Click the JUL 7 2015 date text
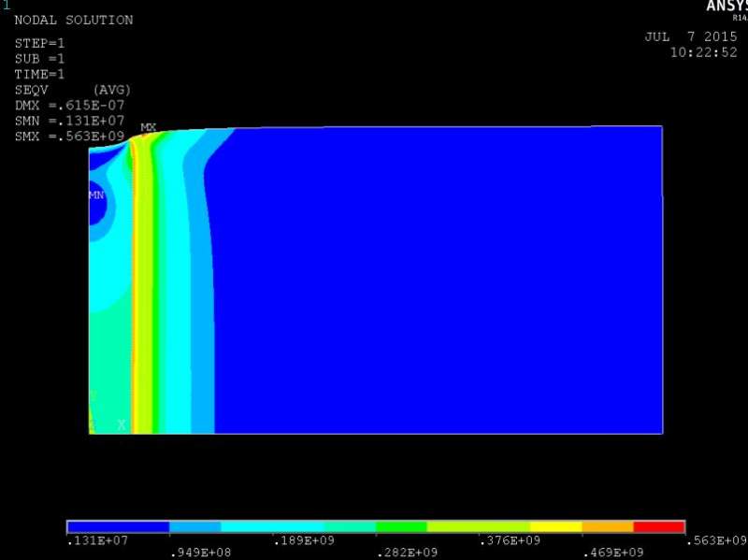 [691, 36]
